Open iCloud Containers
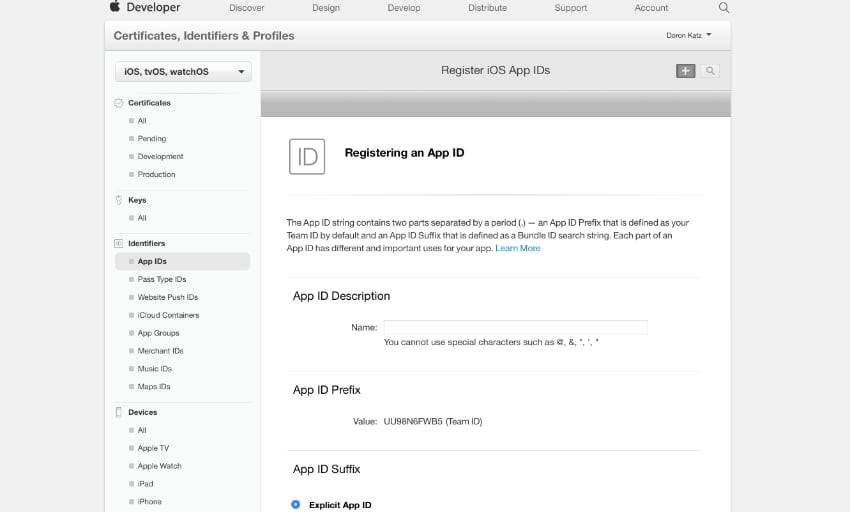 [168, 315]
